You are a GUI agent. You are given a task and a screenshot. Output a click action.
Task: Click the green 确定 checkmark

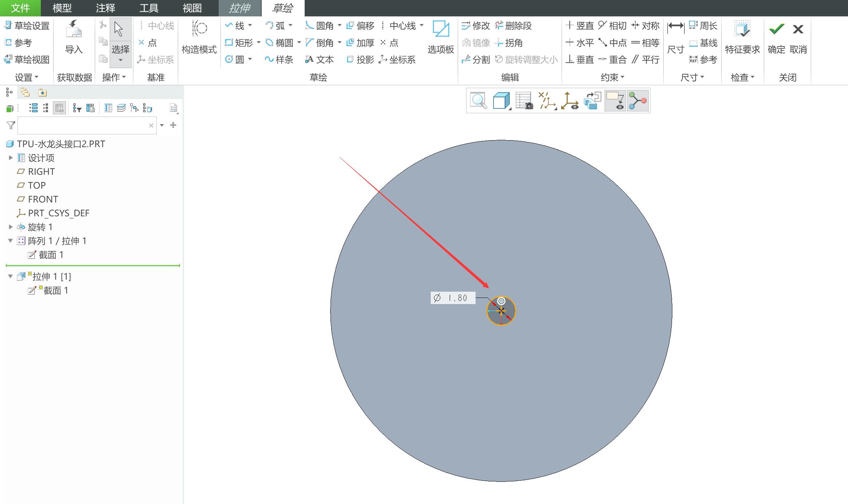coord(776,29)
